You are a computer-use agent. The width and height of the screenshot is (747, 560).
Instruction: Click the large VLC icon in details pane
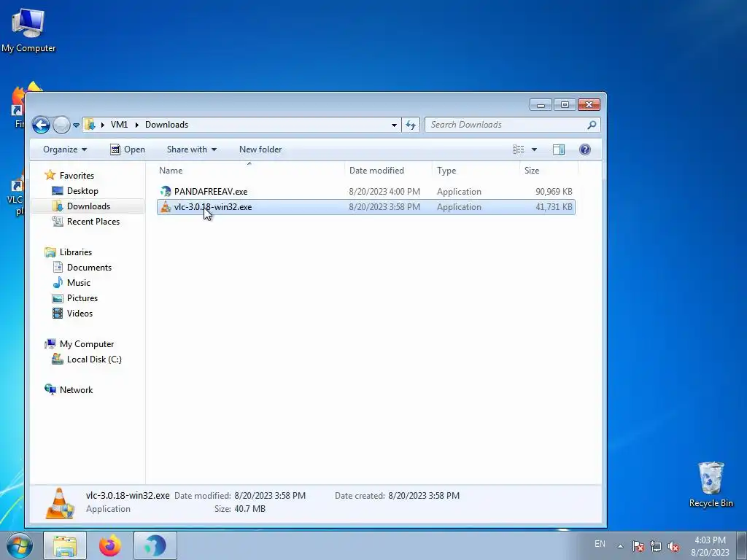[60, 503]
